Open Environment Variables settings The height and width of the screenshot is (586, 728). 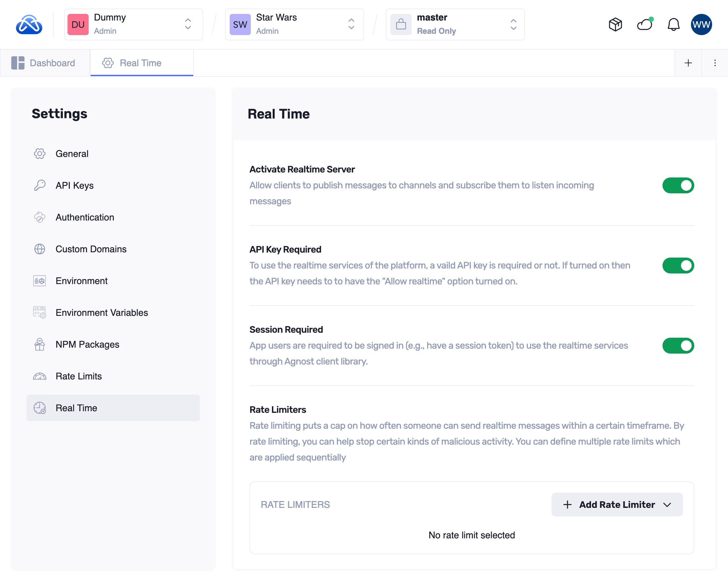(102, 313)
